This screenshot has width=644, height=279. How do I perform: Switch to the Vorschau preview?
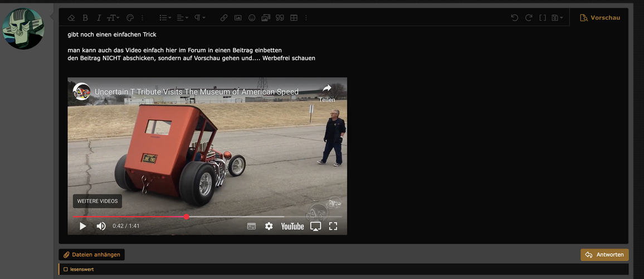coord(600,18)
